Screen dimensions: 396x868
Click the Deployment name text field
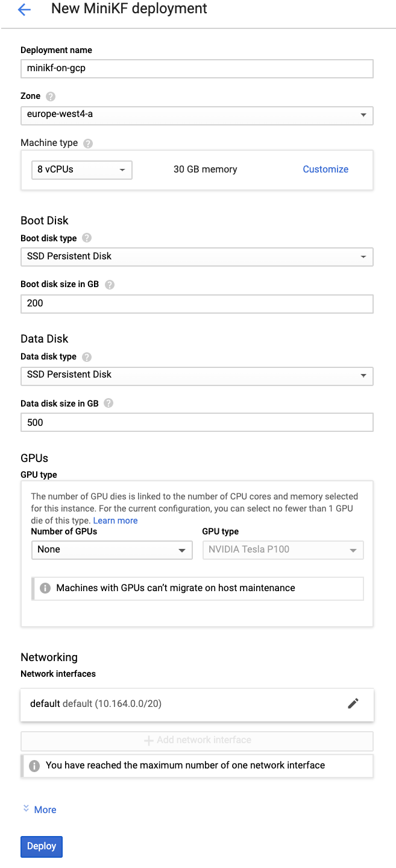tap(196, 68)
